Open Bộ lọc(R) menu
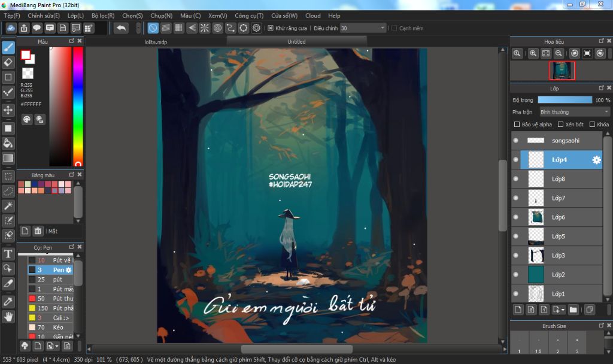Image resolution: width=613 pixels, height=364 pixels. click(103, 16)
